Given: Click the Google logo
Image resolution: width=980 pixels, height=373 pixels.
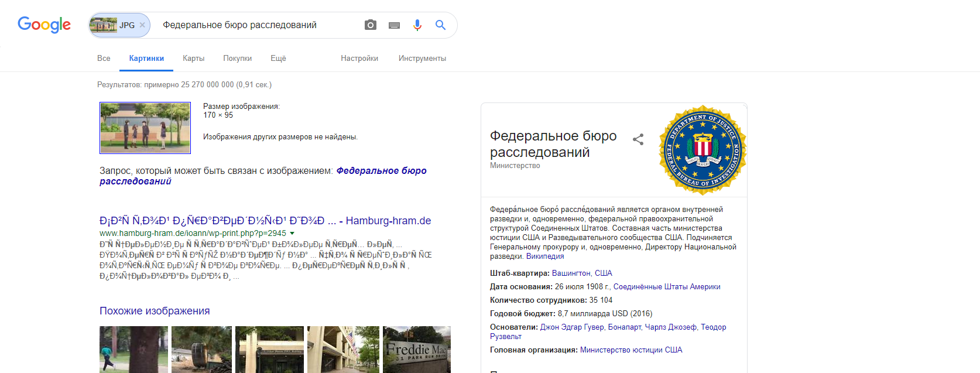Looking at the screenshot, I should tap(44, 25).
